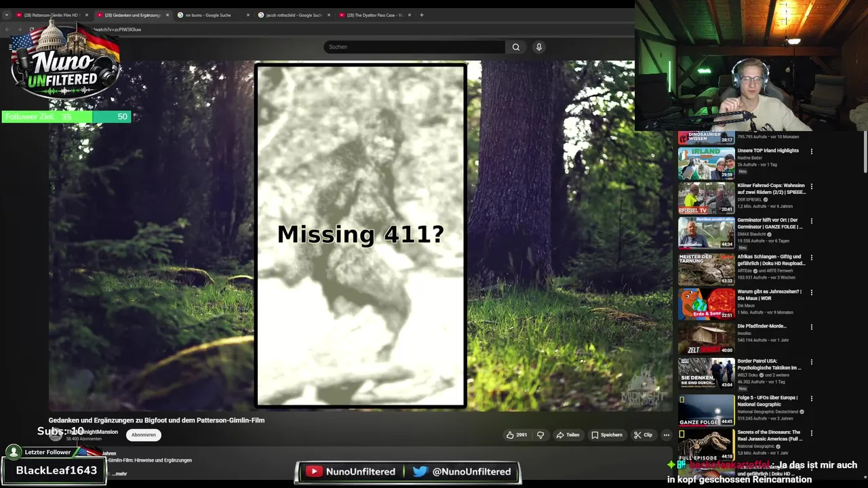
Task: Open Germinator hilft vor Ort thumbnail
Action: pyautogui.click(x=706, y=233)
